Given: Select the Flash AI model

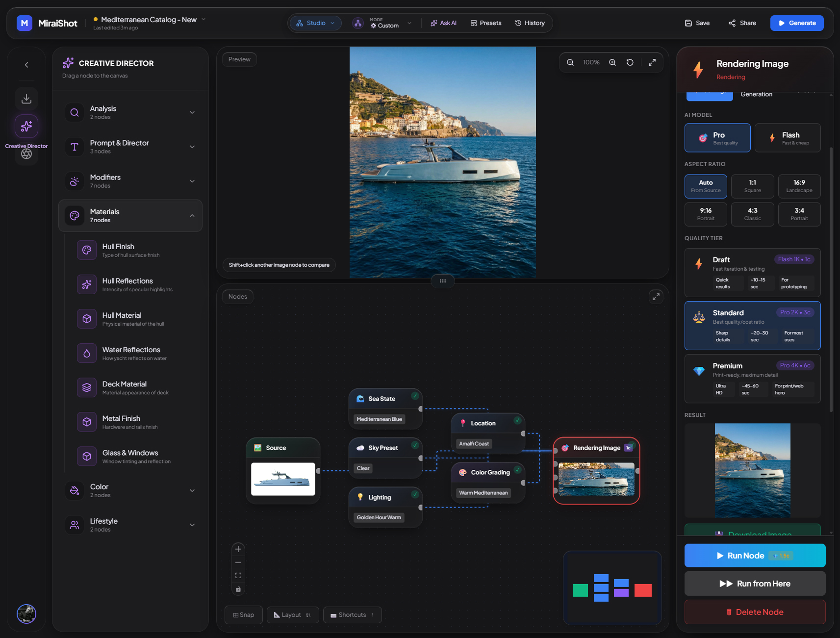Looking at the screenshot, I should pos(787,138).
